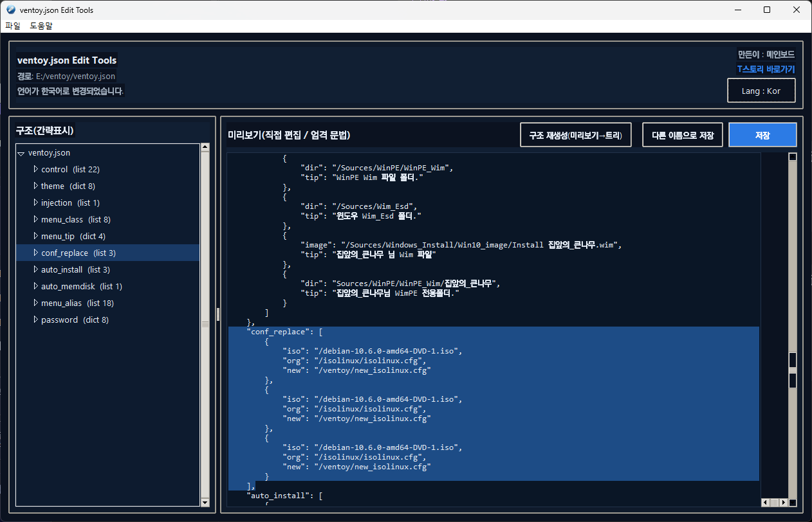Viewport: 812px width, 522px height.
Task: Select the theme (dict 8) tree row
Action: pos(107,186)
